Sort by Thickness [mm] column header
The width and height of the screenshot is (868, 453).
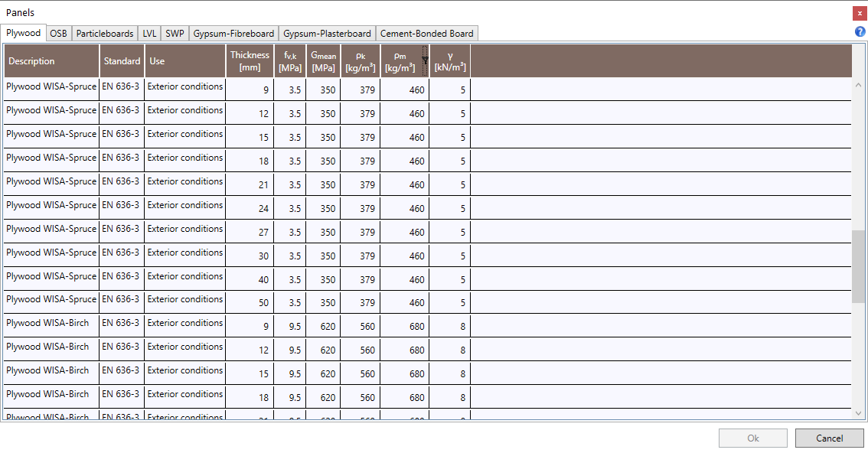tap(250, 61)
